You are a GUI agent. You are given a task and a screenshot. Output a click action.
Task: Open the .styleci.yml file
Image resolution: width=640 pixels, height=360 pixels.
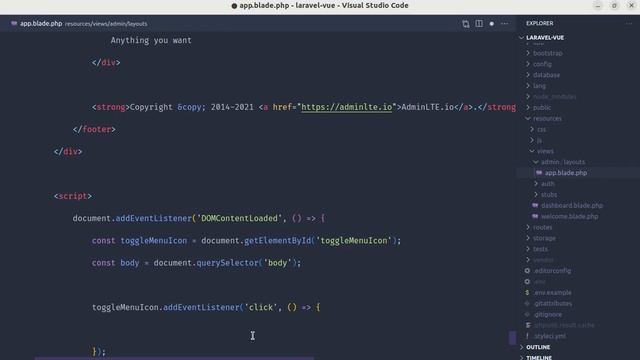[549, 336]
